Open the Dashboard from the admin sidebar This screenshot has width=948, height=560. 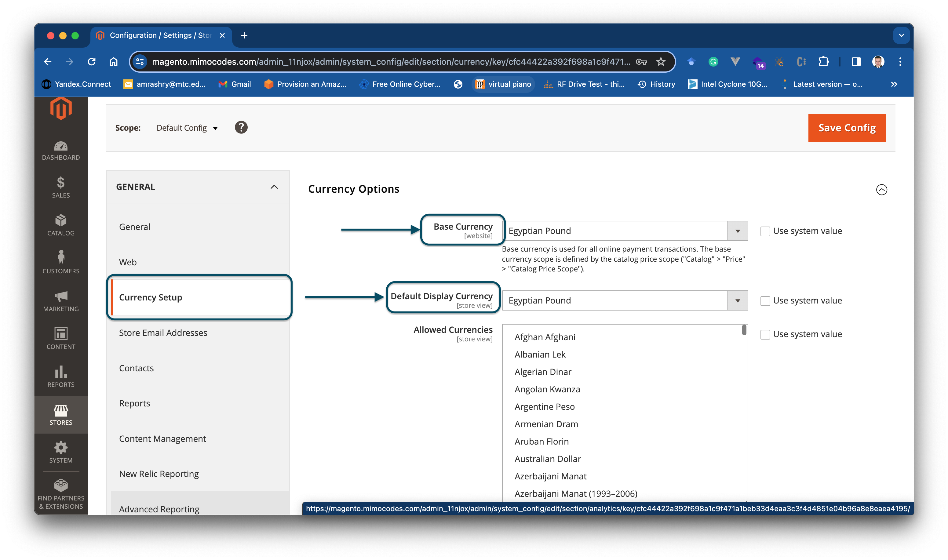pos(61,151)
